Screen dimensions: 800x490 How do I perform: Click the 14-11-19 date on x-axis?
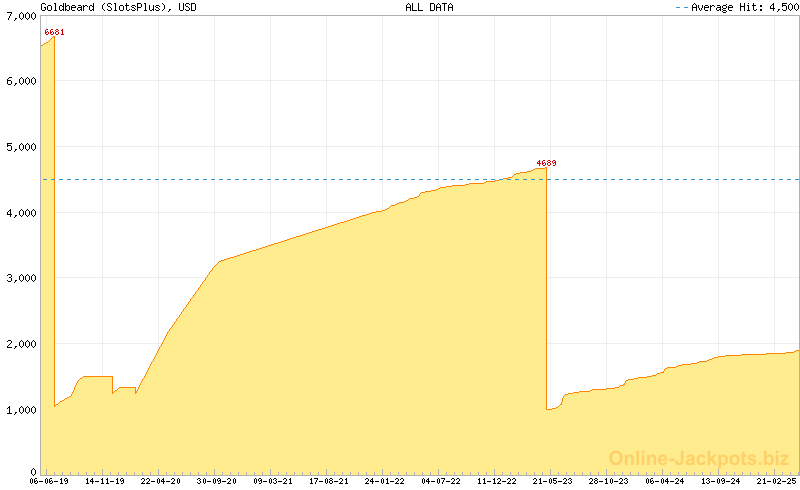click(105, 481)
